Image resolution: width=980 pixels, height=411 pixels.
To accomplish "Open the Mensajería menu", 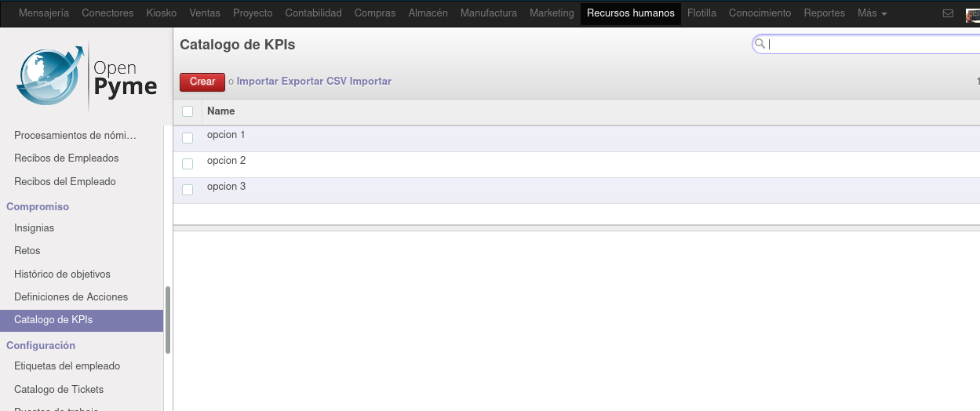I will coord(44,13).
